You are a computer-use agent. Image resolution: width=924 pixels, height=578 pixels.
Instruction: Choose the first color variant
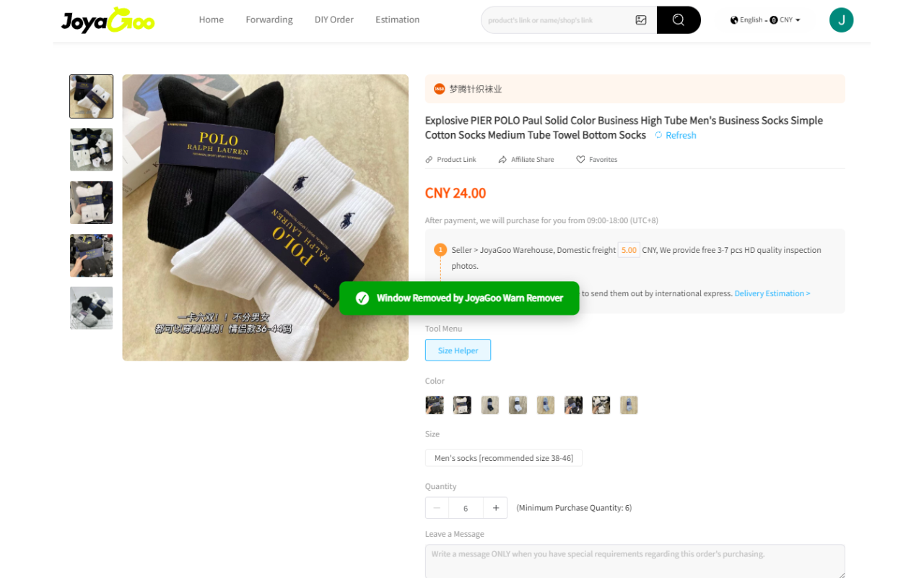point(435,405)
